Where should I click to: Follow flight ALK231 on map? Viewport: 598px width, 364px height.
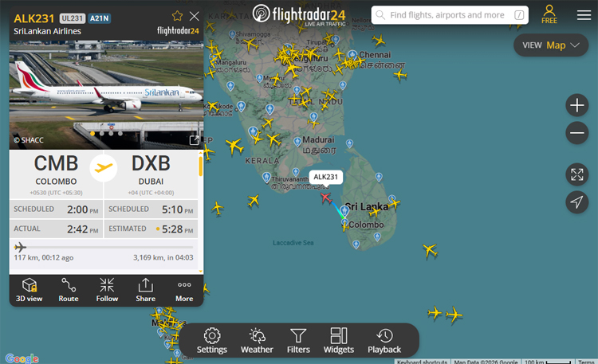coord(107,290)
